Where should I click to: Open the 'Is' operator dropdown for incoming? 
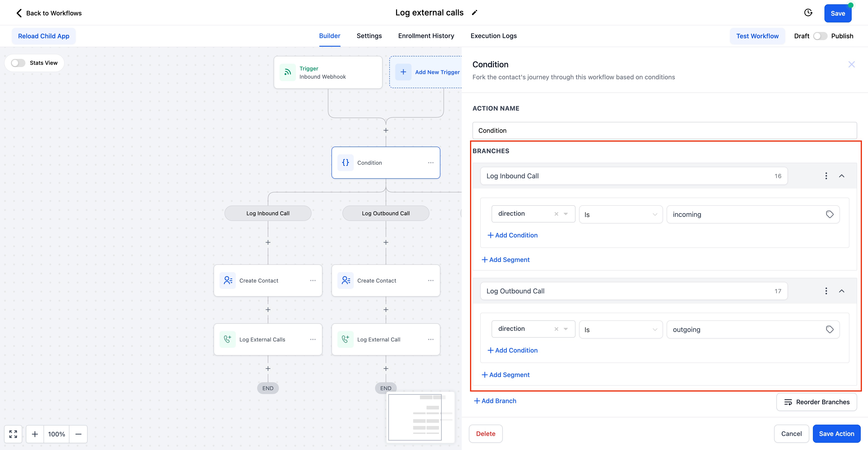pyautogui.click(x=621, y=215)
